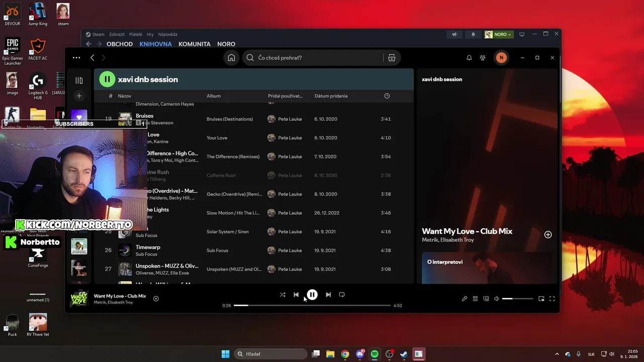The height and width of the screenshot is (362, 644).
Task: Open Spotify Home icon
Action: [231, 58]
